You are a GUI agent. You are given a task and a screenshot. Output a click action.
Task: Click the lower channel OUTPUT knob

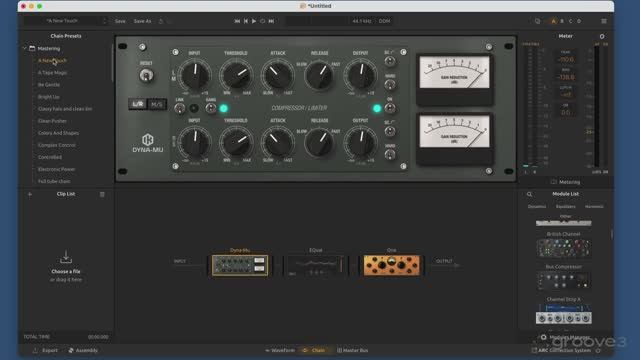[x=360, y=143]
